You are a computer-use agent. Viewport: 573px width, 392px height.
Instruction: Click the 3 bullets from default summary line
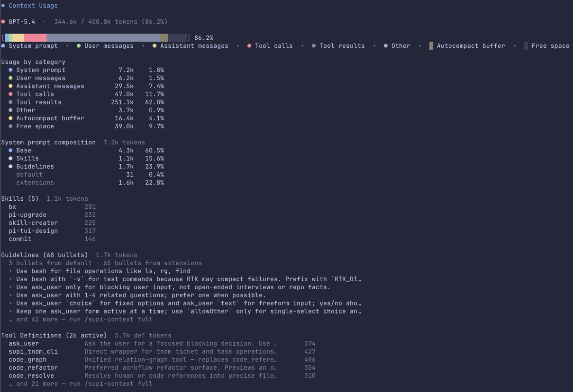click(x=105, y=263)
